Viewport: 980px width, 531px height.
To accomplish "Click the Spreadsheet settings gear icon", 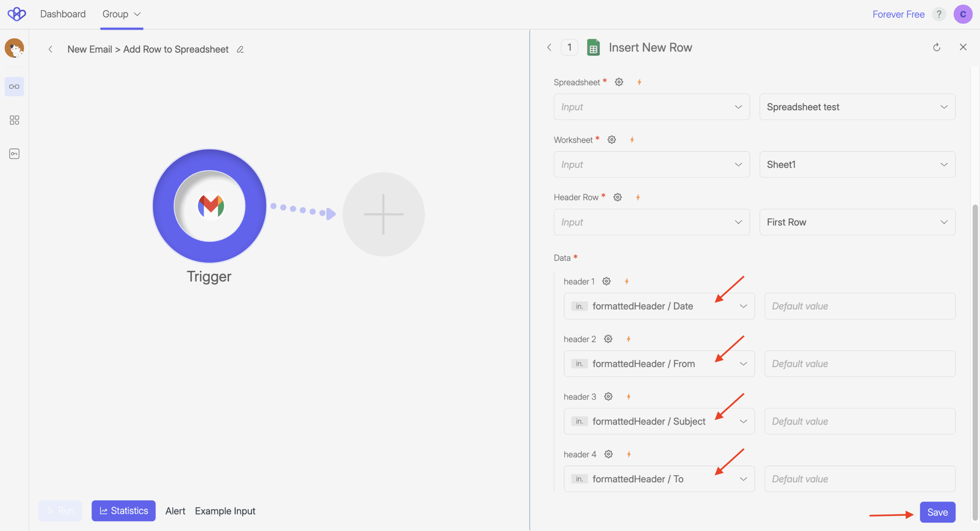I will pos(619,82).
